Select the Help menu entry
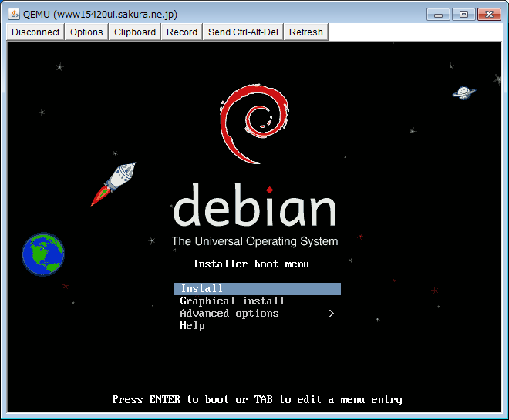Screen dimensions: 509x420 [192, 326]
